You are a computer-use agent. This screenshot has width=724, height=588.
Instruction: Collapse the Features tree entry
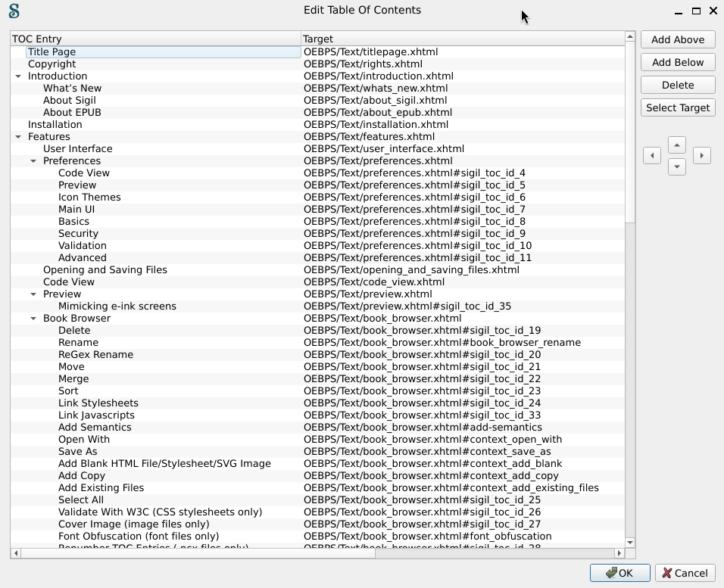pyautogui.click(x=18, y=137)
